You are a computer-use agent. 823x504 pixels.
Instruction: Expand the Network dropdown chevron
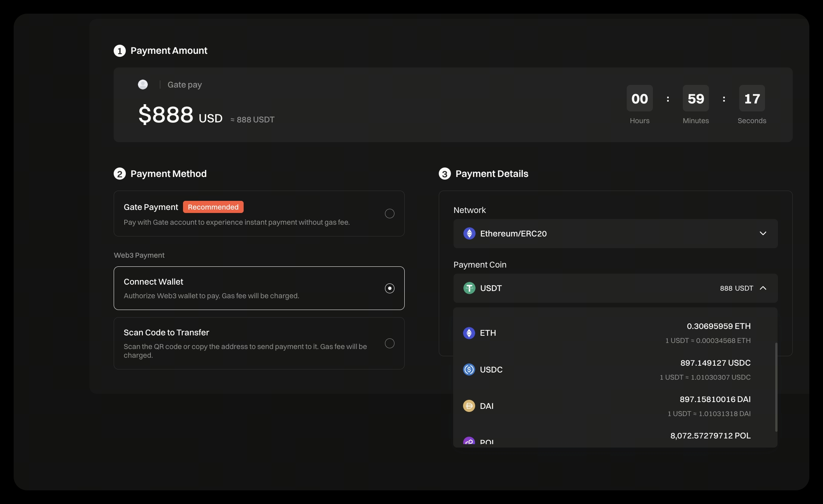pos(763,233)
